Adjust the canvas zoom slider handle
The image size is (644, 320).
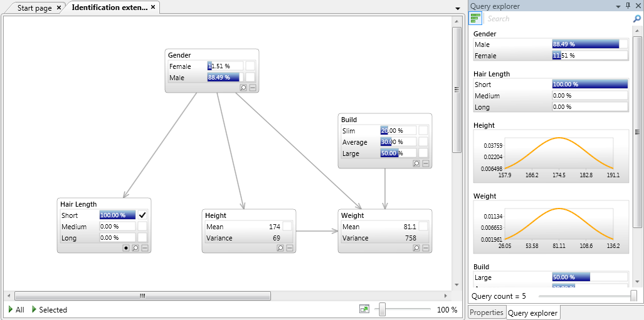coord(383,309)
